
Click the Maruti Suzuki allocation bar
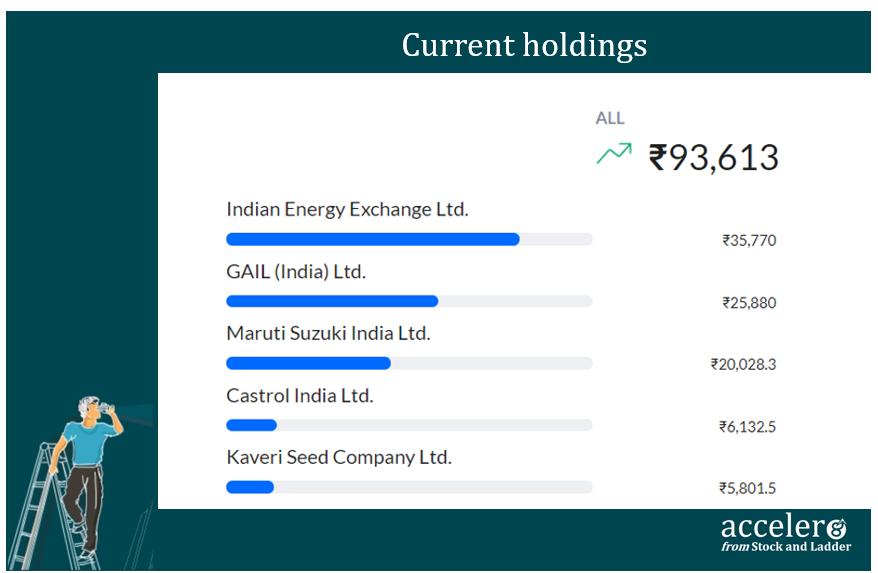pyautogui.click(x=409, y=364)
